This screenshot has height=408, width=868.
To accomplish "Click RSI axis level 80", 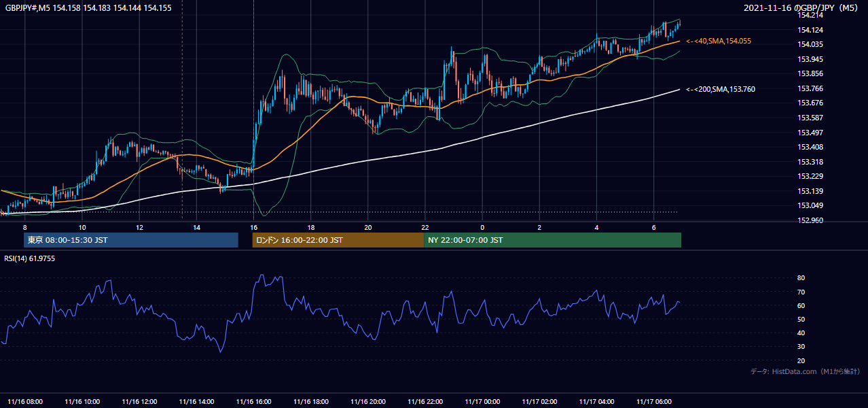I will coord(801,278).
